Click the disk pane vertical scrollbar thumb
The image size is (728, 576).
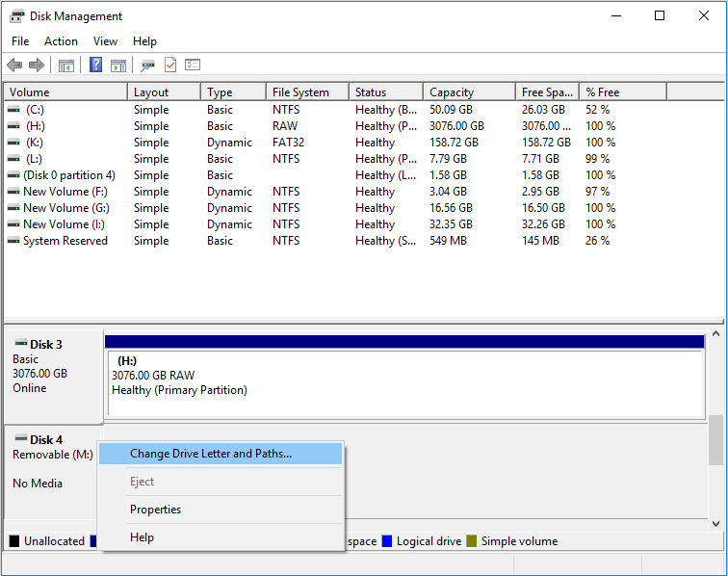[x=715, y=439]
